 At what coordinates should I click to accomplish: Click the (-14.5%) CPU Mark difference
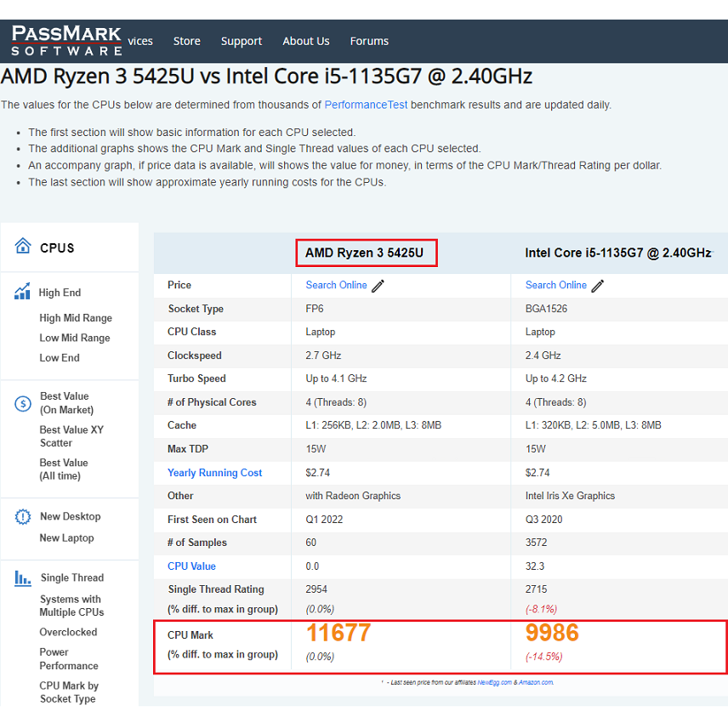point(543,657)
